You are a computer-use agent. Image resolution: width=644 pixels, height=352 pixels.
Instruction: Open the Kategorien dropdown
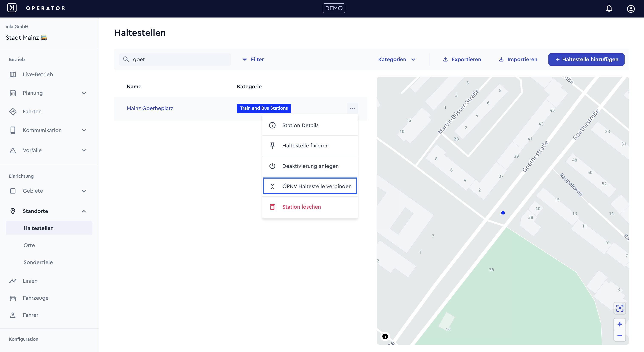397,60
